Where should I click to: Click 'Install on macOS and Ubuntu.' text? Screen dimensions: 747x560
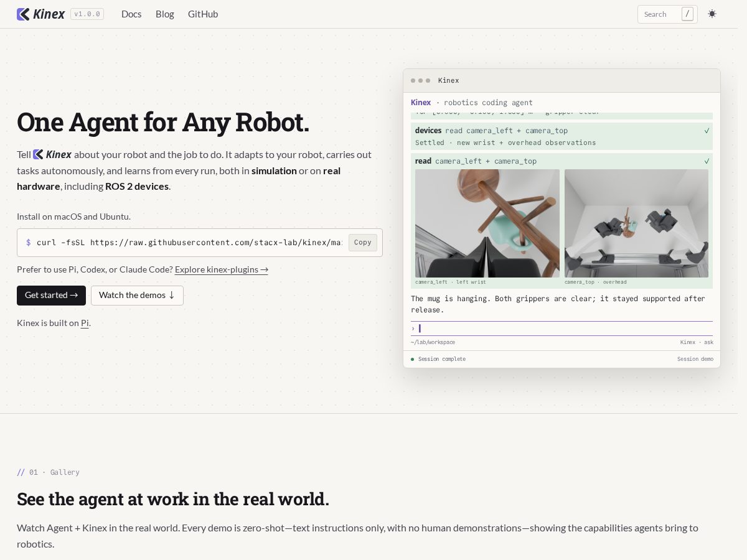(x=73, y=217)
